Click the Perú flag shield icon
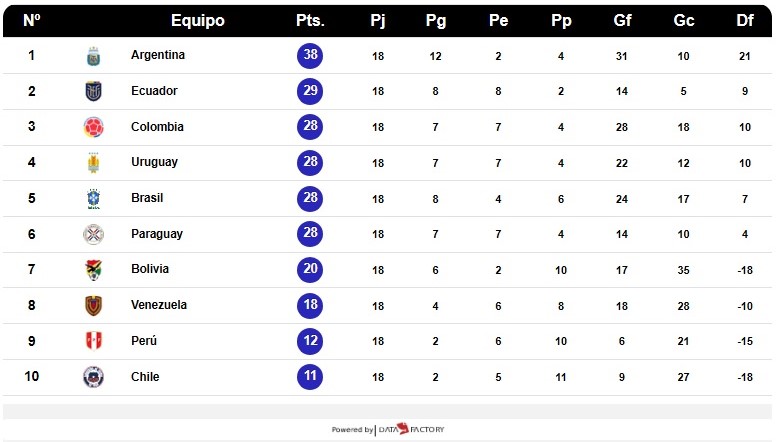Screen dimensions: 777x442 click(x=93, y=341)
